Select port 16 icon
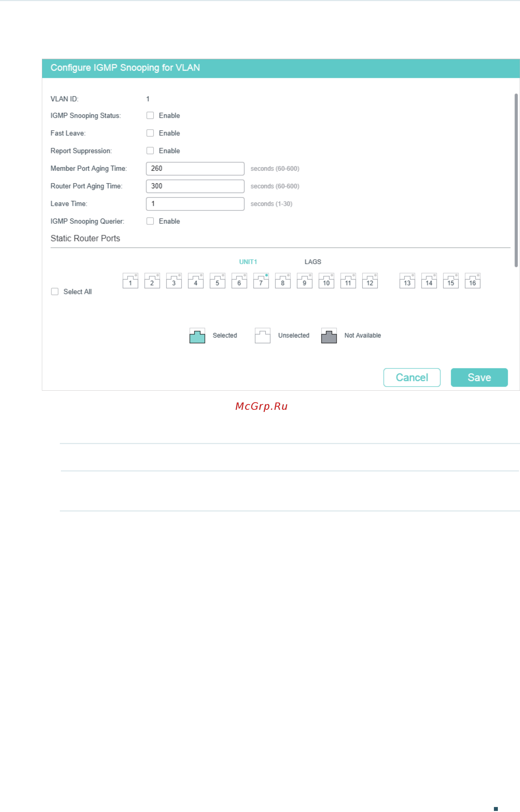 point(472,281)
